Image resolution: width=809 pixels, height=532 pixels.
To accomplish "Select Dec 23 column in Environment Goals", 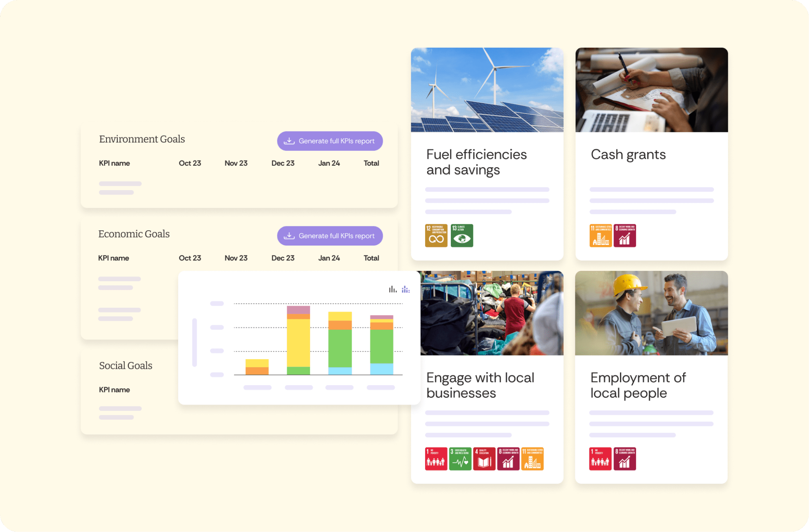I will point(283,163).
